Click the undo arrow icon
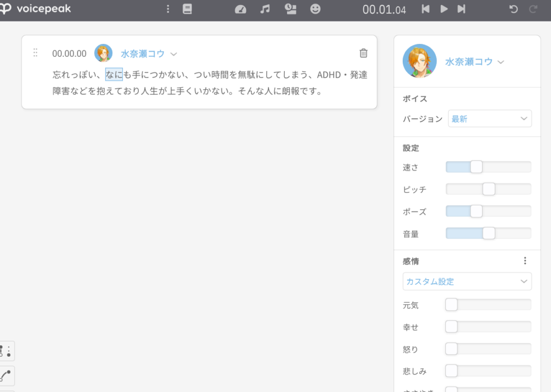The image size is (551, 392). (x=514, y=9)
